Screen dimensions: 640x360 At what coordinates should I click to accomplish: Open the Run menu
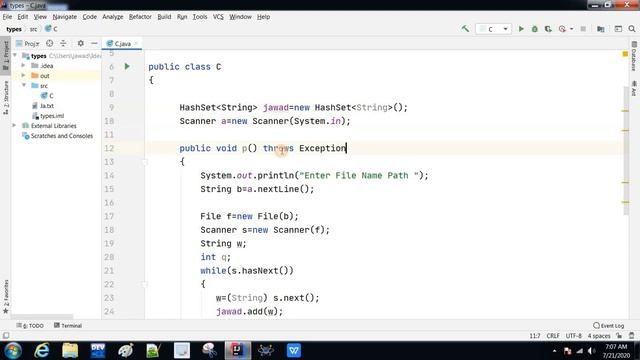182,17
